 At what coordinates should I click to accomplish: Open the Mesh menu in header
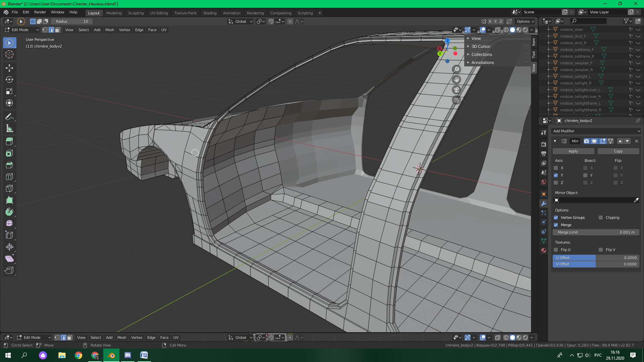(110, 30)
